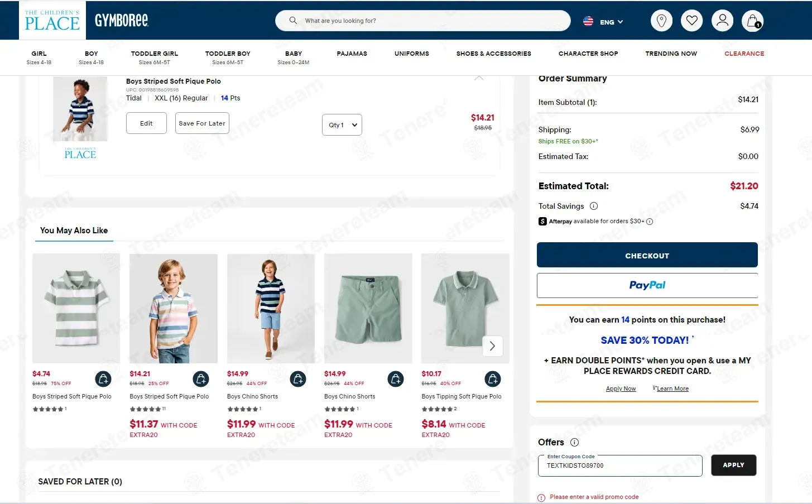Click Save For Later button
Image resolution: width=812 pixels, height=504 pixels.
(202, 123)
